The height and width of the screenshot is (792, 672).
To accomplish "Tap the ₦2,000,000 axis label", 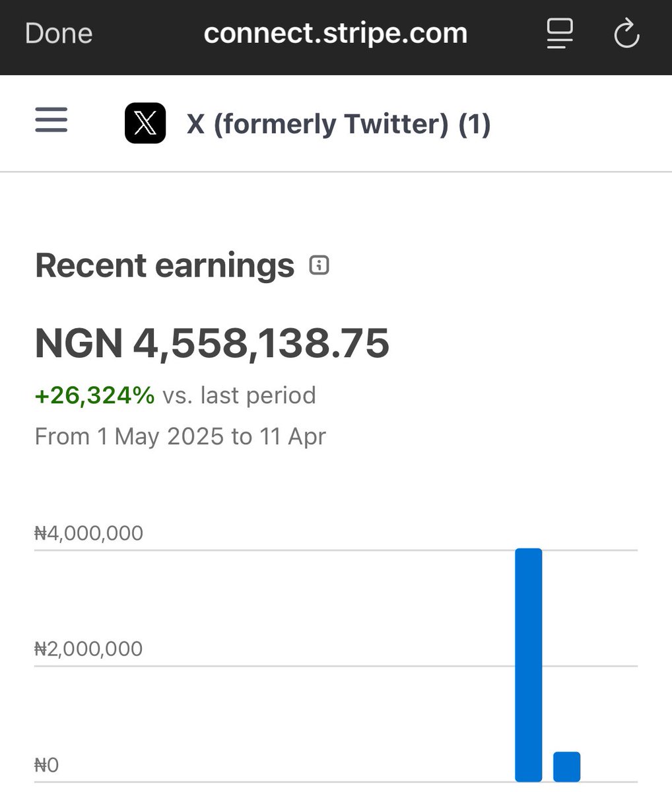I will [88, 649].
